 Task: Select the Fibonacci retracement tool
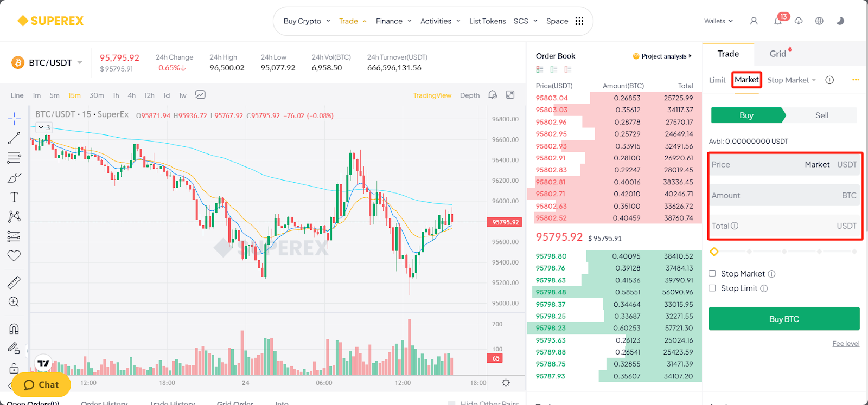pyautogui.click(x=14, y=158)
